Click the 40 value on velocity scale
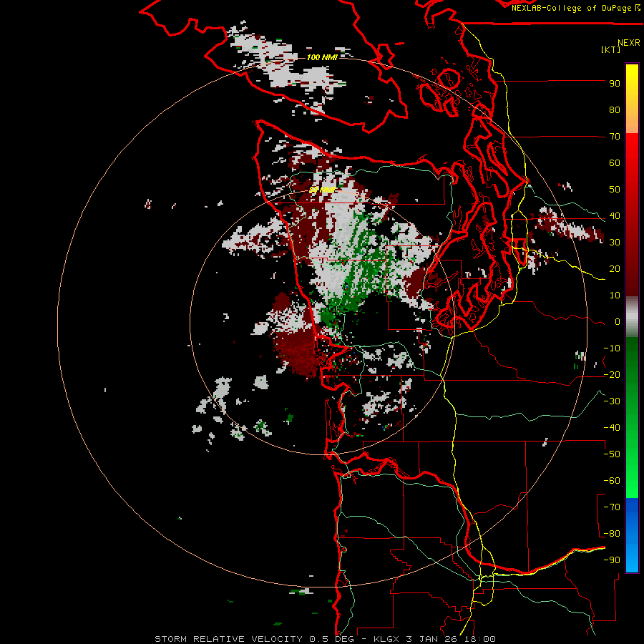The width and height of the screenshot is (644, 644). [x=615, y=215]
